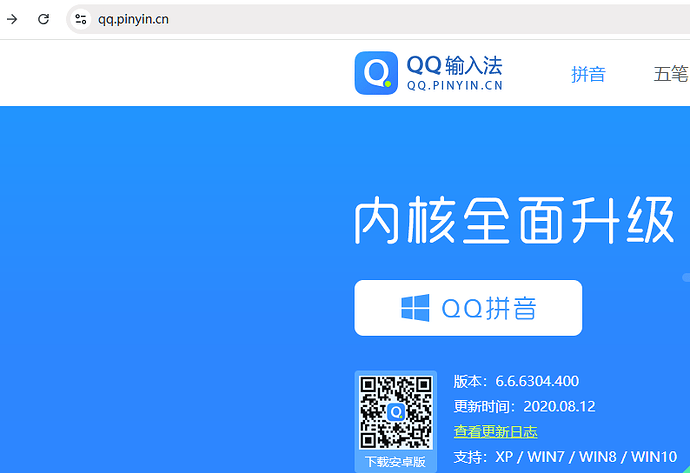
Task: Click the update date 2020.08.12
Action: 559,406
